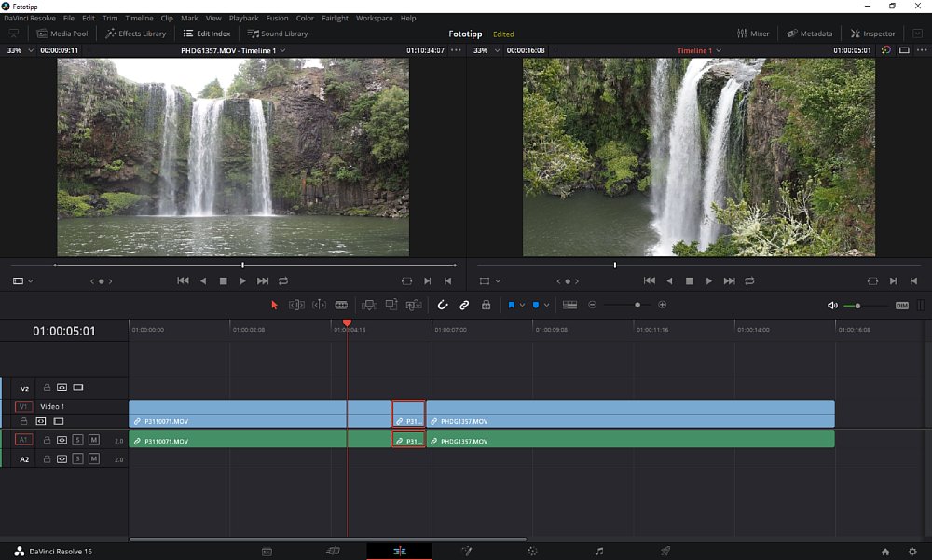Open the Effects Library panel
Viewport: 932px width, 560px height.
(136, 34)
